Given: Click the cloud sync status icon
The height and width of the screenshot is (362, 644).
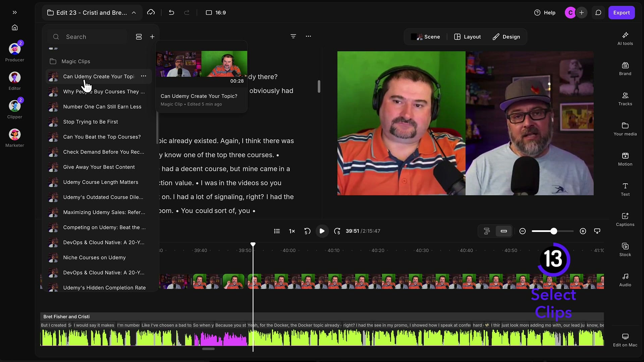Looking at the screenshot, I should pyautogui.click(x=151, y=12).
